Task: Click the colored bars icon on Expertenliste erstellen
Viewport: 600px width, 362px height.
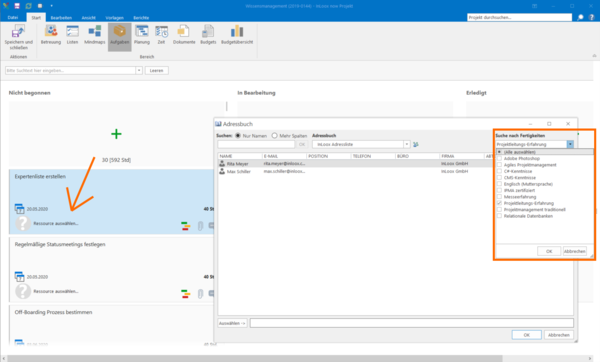Action: [186, 226]
